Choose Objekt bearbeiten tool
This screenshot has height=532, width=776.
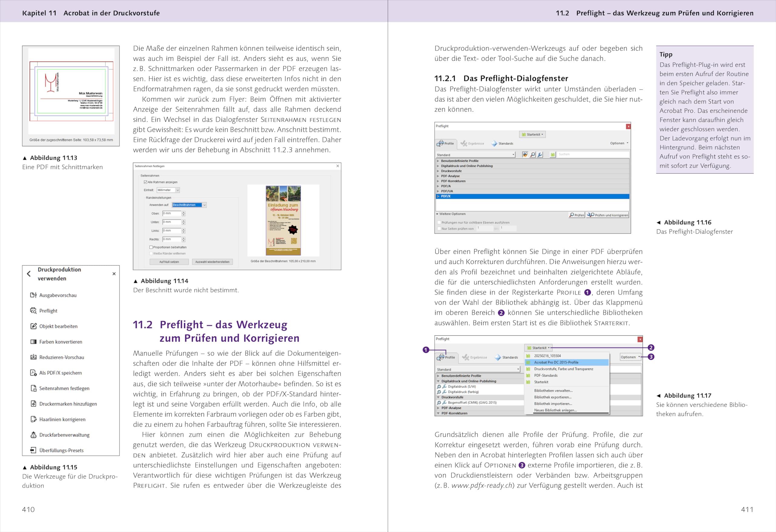54,326
